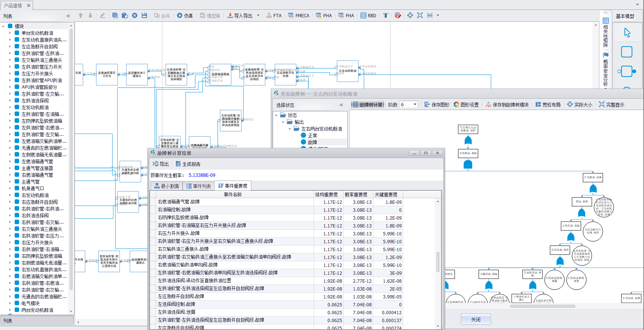Open the dropdown arrow beside 导入导出
The height and width of the screenshot is (330, 644).
pyautogui.click(x=258, y=15)
